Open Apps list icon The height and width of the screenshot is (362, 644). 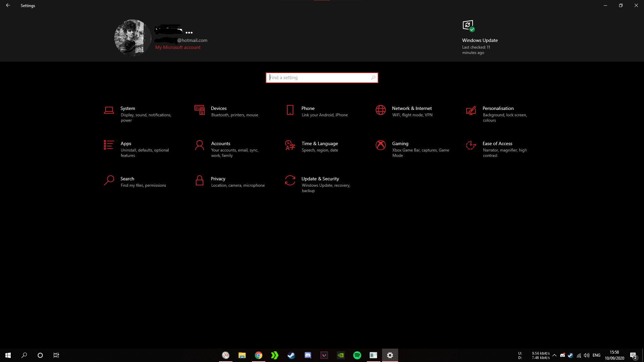click(109, 145)
